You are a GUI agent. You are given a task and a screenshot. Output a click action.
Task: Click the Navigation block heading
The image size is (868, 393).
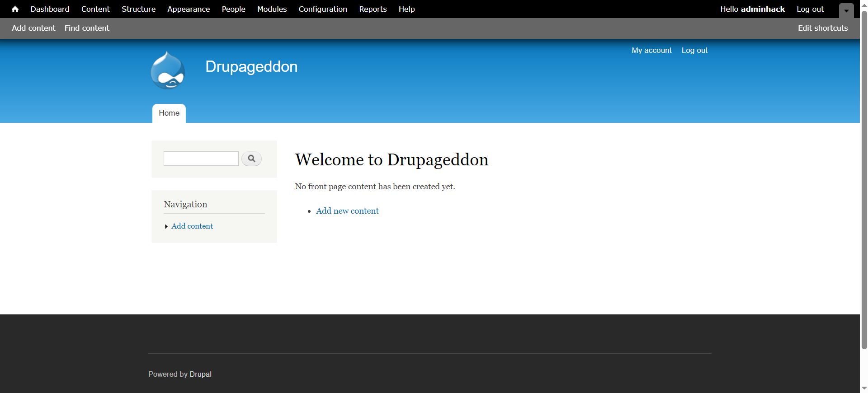(x=185, y=204)
